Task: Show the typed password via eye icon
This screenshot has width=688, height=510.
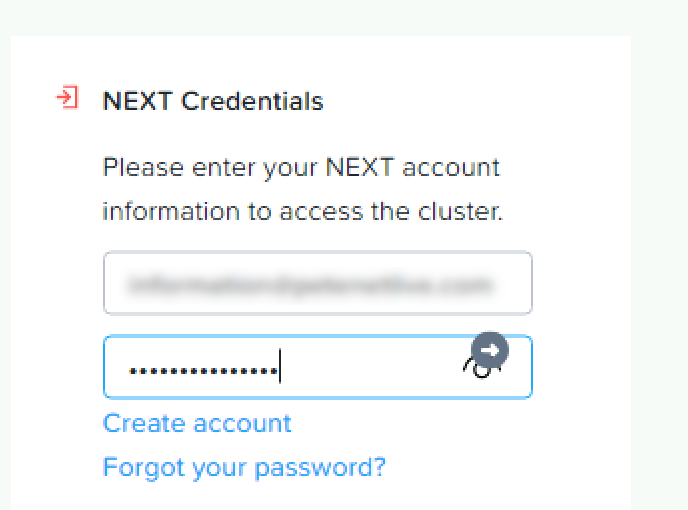Action: point(478,370)
